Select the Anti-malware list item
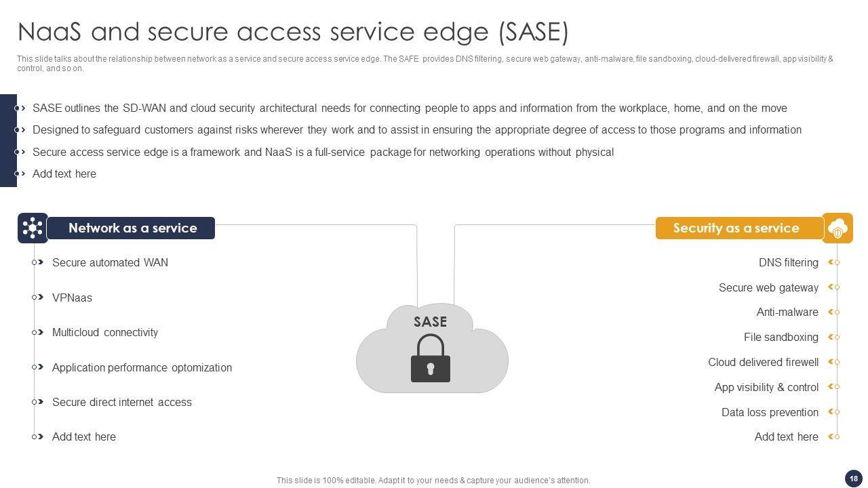This screenshot has width=868, height=488. pos(787,312)
